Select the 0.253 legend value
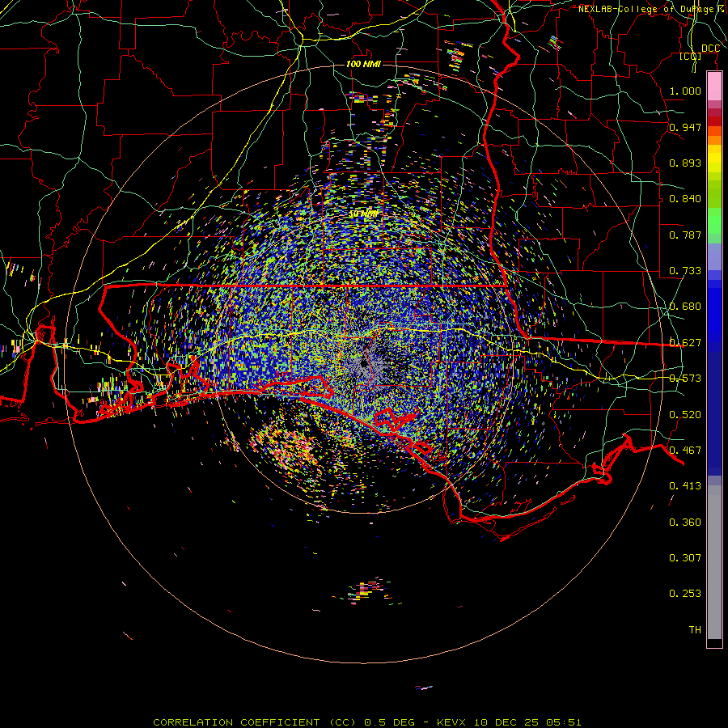Image resolution: width=728 pixels, height=728 pixels. click(685, 594)
